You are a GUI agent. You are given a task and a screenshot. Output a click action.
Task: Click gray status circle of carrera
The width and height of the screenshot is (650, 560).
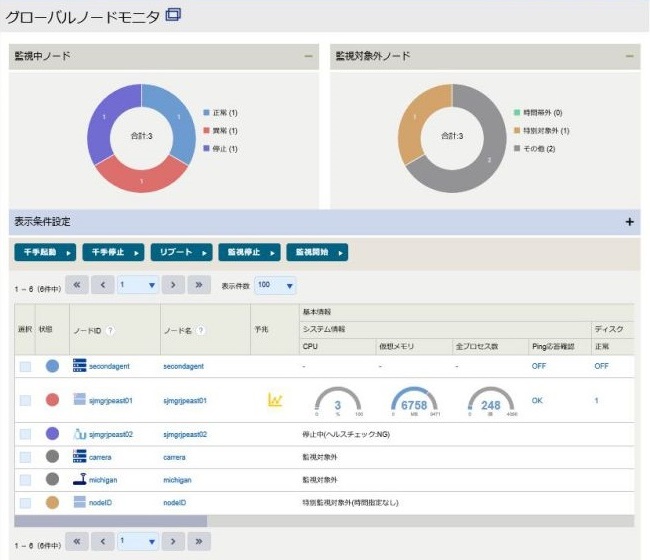[x=52, y=456]
